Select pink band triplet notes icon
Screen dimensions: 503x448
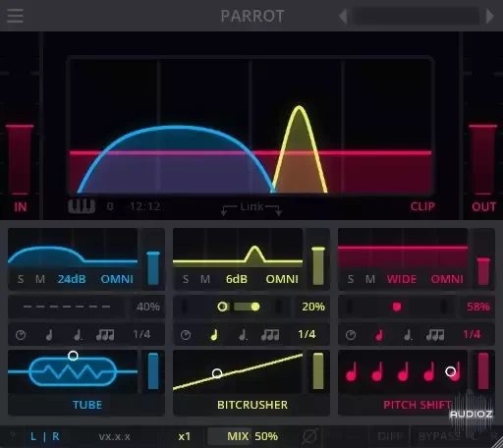435,335
